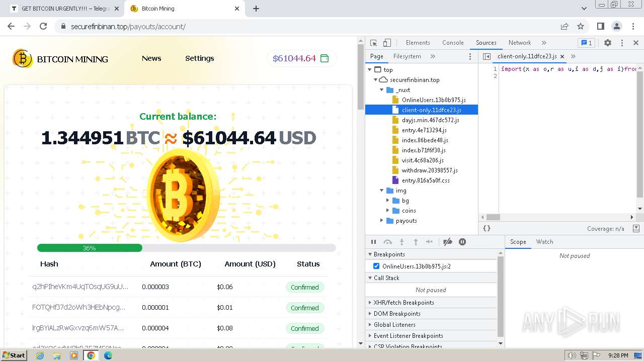Hide the navigator sidebar toggle
This screenshot has height=362, width=644.
[487, 56]
